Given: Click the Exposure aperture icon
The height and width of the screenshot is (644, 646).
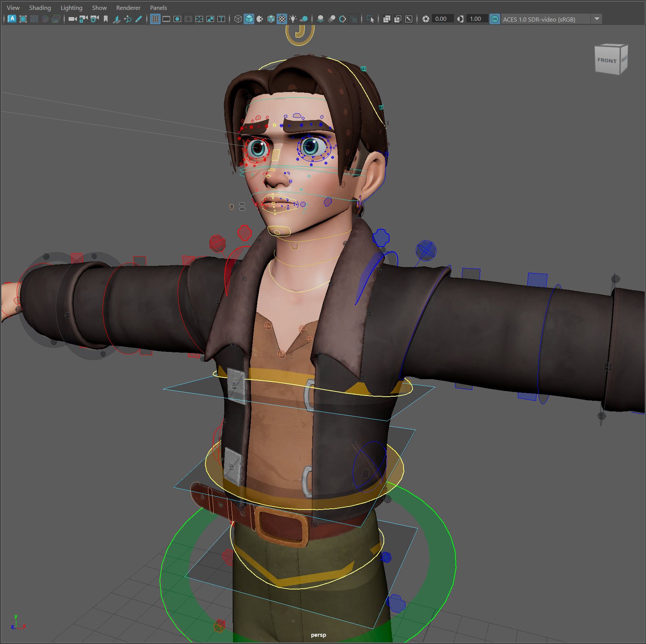Looking at the screenshot, I should tap(426, 19).
